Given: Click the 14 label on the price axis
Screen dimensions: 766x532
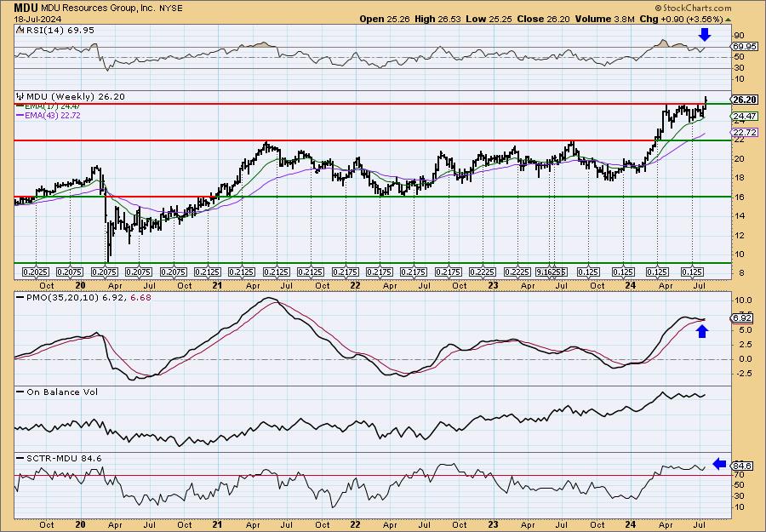Looking at the screenshot, I should (x=739, y=216).
